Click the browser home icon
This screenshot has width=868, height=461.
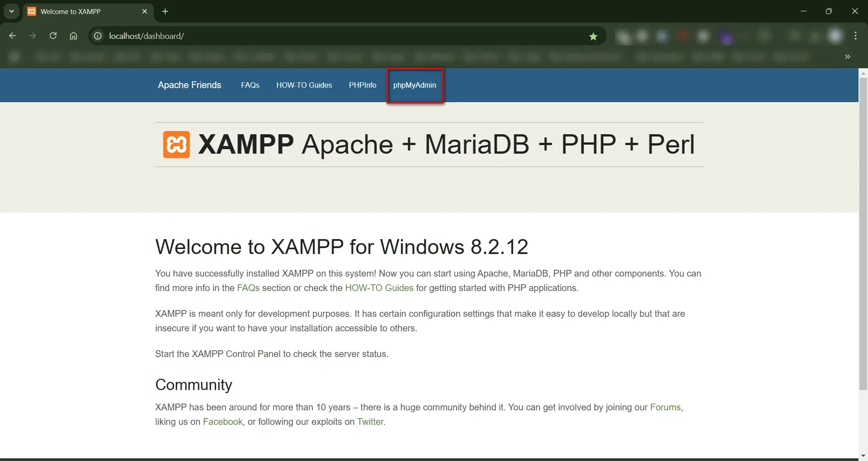[x=73, y=36]
